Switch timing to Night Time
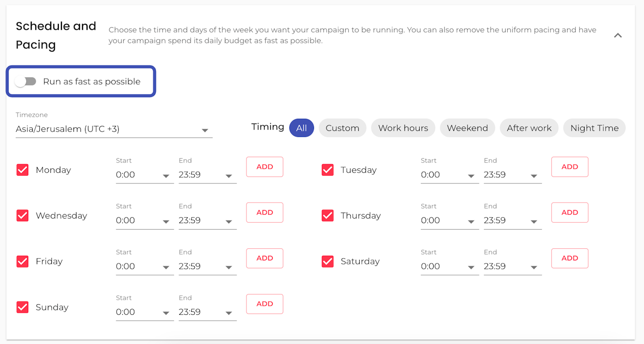644x344 pixels. (x=594, y=128)
